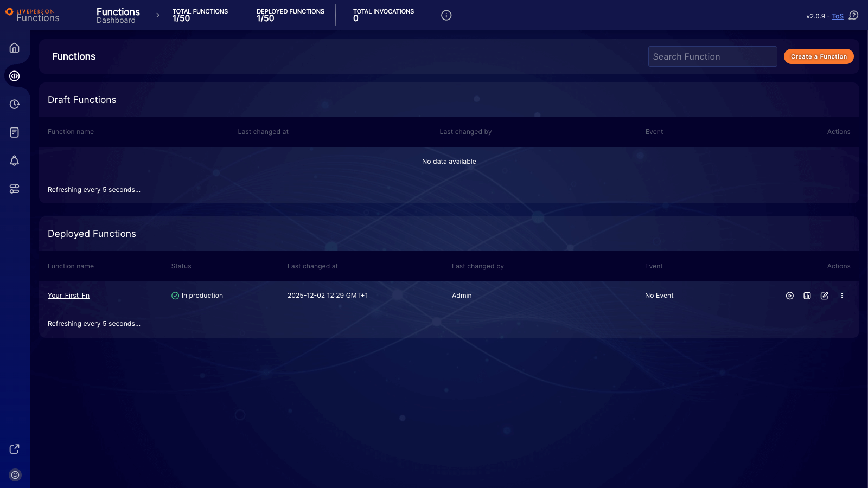Screen dimensions: 868x488
Task: Edit Your_First_Fn using the pencil icon
Action: pyautogui.click(x=825, y=296)
